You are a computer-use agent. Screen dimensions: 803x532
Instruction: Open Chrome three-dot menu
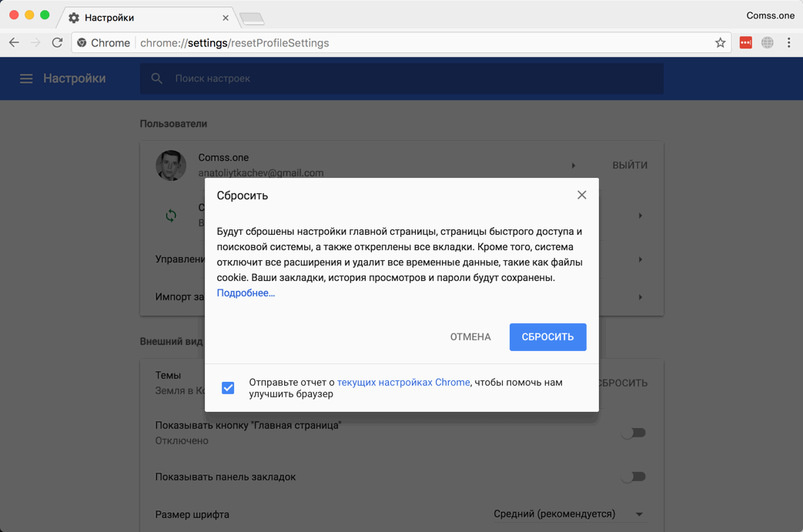[788, 43]
